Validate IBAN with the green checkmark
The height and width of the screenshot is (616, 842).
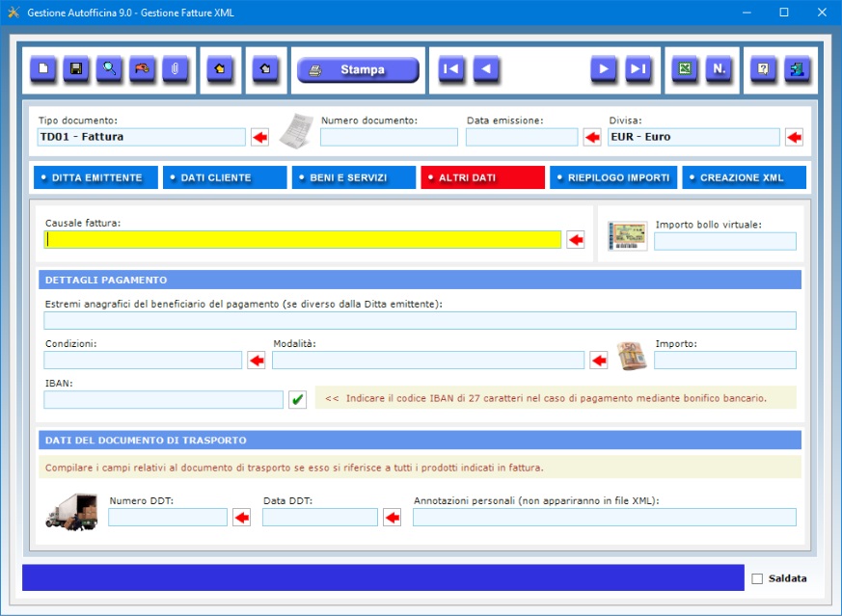(297, 399)
